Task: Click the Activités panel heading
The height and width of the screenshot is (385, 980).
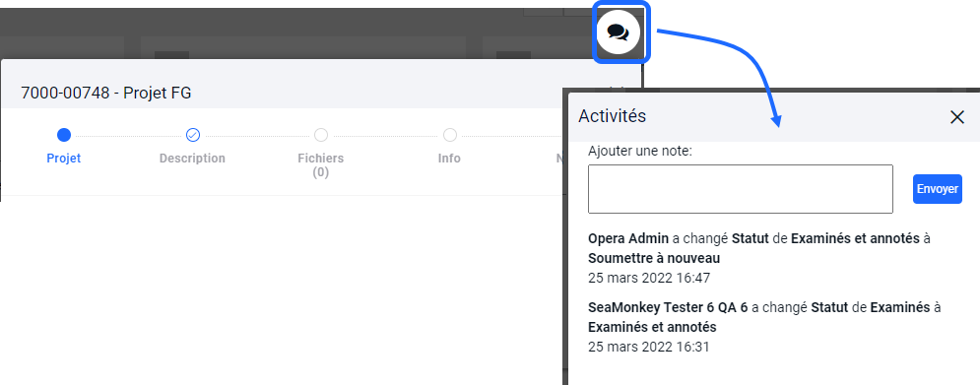Action: click(x=612, y=115)
